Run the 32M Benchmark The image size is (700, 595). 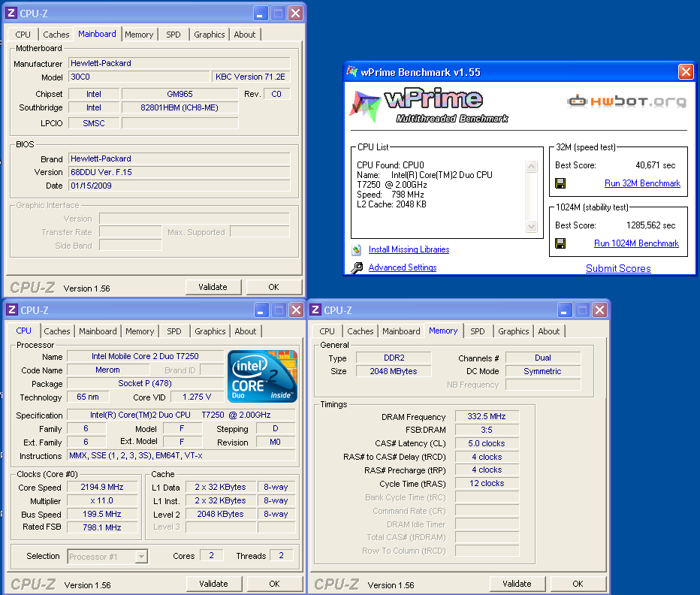point(642,183)
